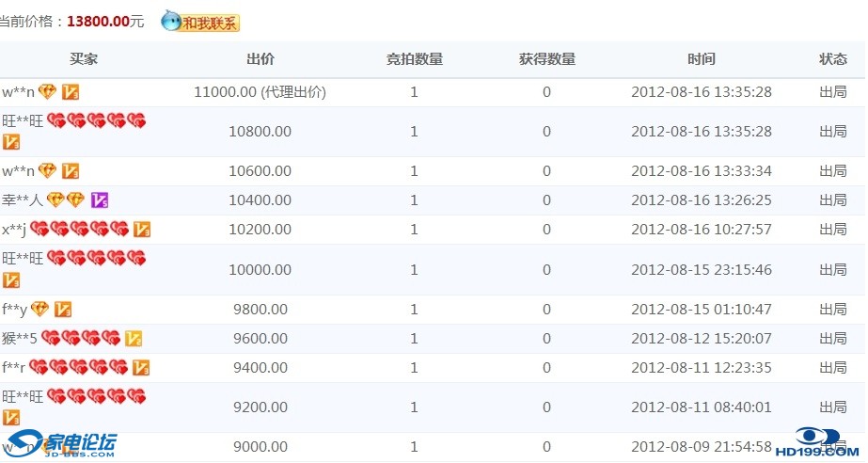Click the 和我联系 Wangwang contact button
The height and width of the screenshot is (463, 868).
[x=200, y=22]
